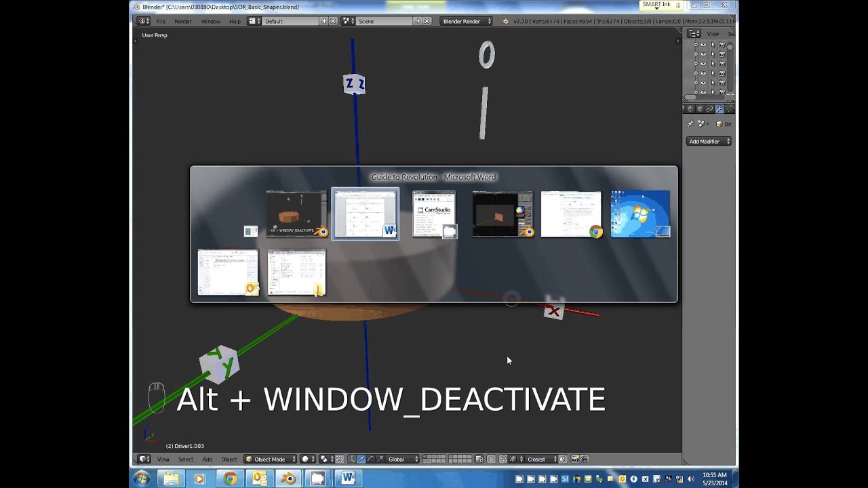Open the Closest snap target dropdown

[540, 460]
